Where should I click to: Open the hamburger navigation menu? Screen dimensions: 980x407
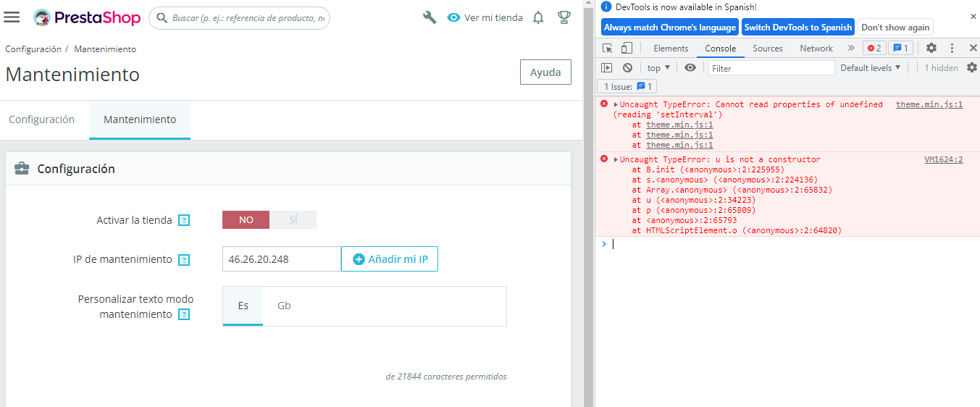12,17
